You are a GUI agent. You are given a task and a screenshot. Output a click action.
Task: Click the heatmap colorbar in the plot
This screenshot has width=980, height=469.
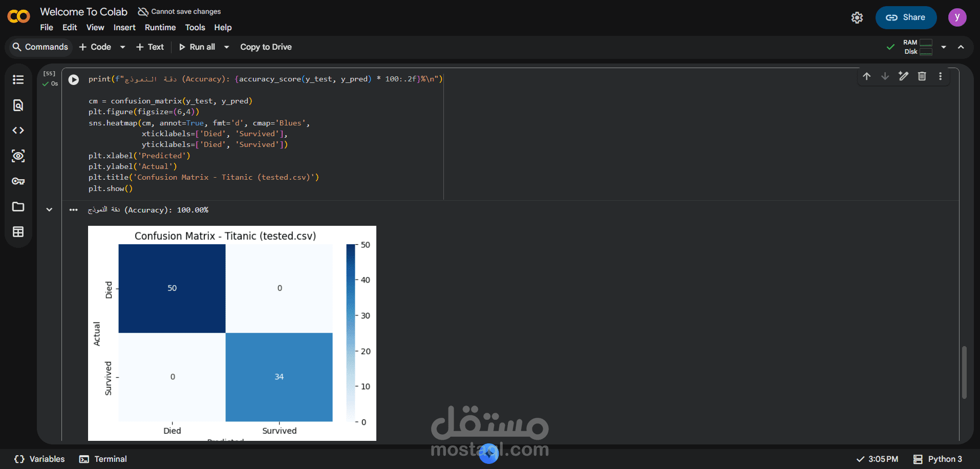tap(351, 333)
